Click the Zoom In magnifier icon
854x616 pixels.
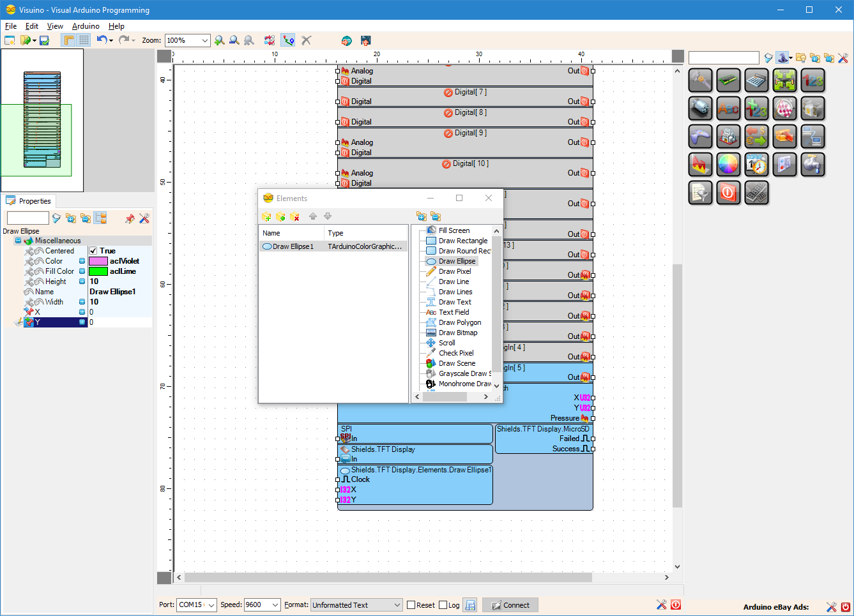(x=220, y=40)
